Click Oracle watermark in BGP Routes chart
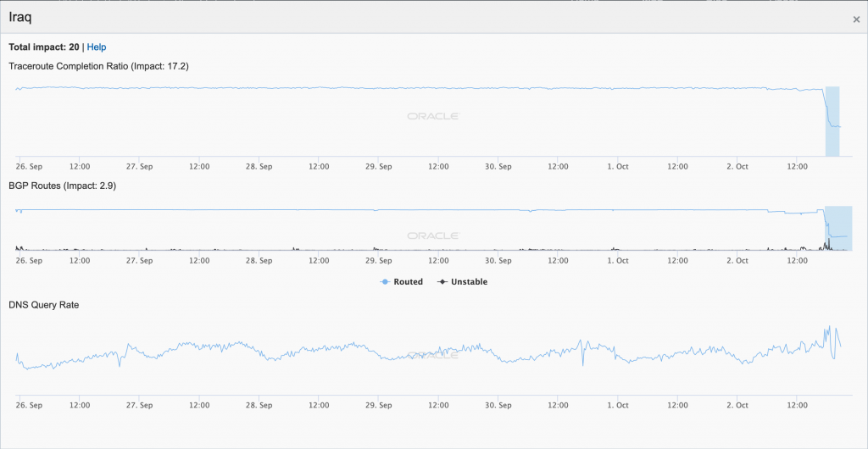The height and width of the screenshot is (449, 868). click(433, 236)
